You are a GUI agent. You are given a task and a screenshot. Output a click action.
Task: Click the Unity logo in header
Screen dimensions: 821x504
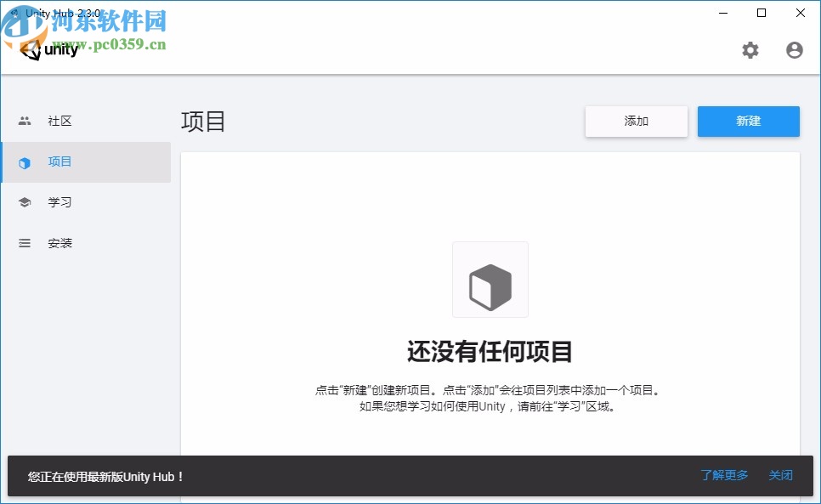49,49
